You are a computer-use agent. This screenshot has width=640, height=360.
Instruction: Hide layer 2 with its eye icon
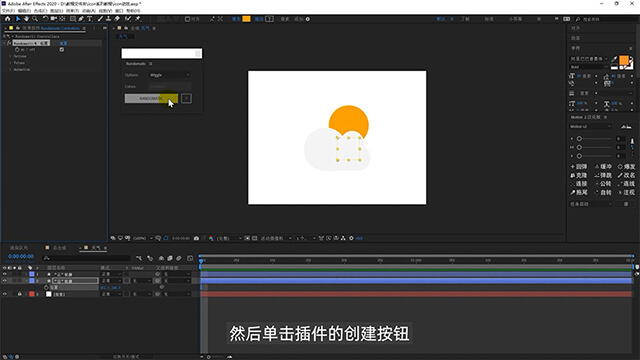coord(4,281)
